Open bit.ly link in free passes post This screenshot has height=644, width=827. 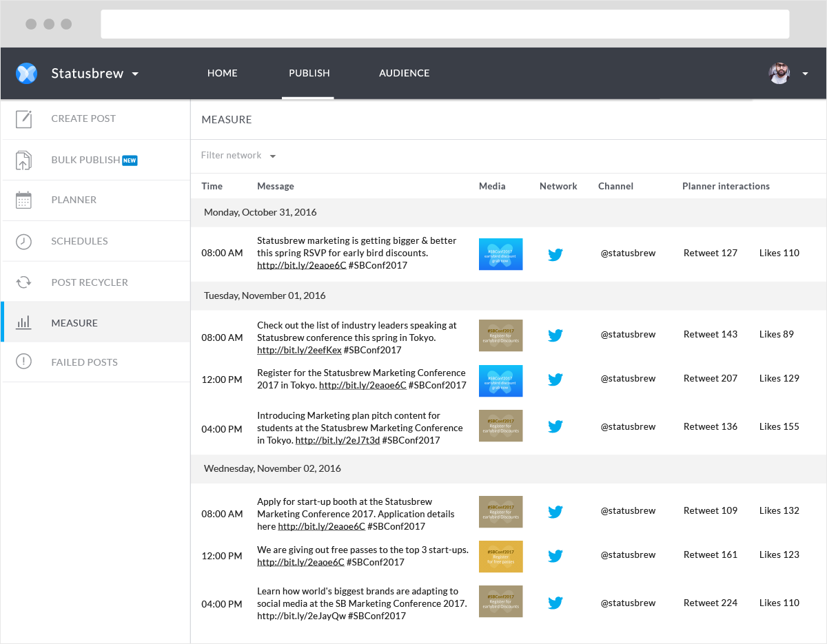300,562
